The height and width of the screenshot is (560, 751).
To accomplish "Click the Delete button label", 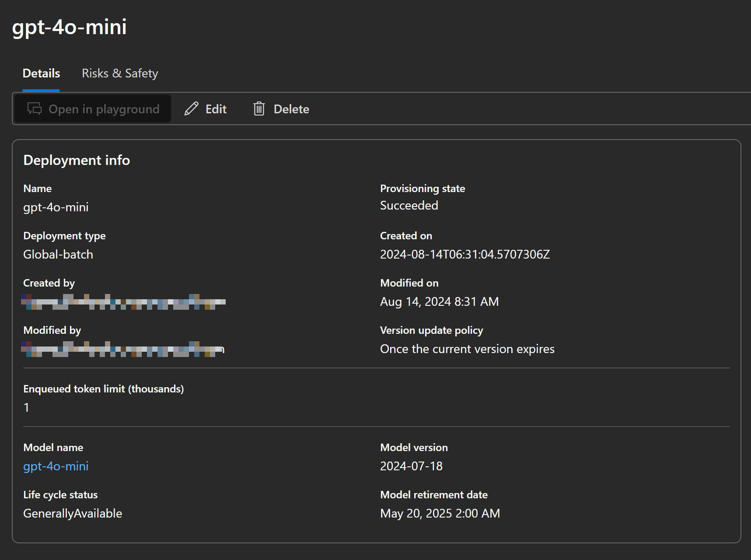I will pos(291,109).
